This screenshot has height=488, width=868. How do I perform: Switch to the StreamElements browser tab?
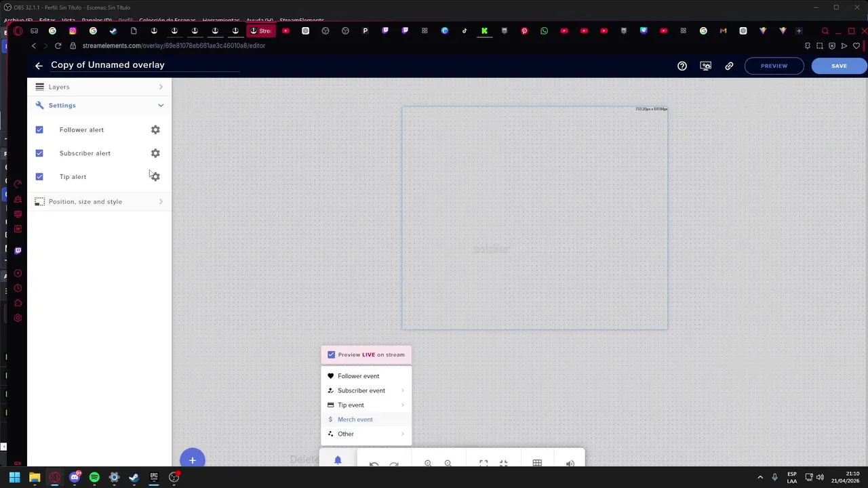[261, 30]
